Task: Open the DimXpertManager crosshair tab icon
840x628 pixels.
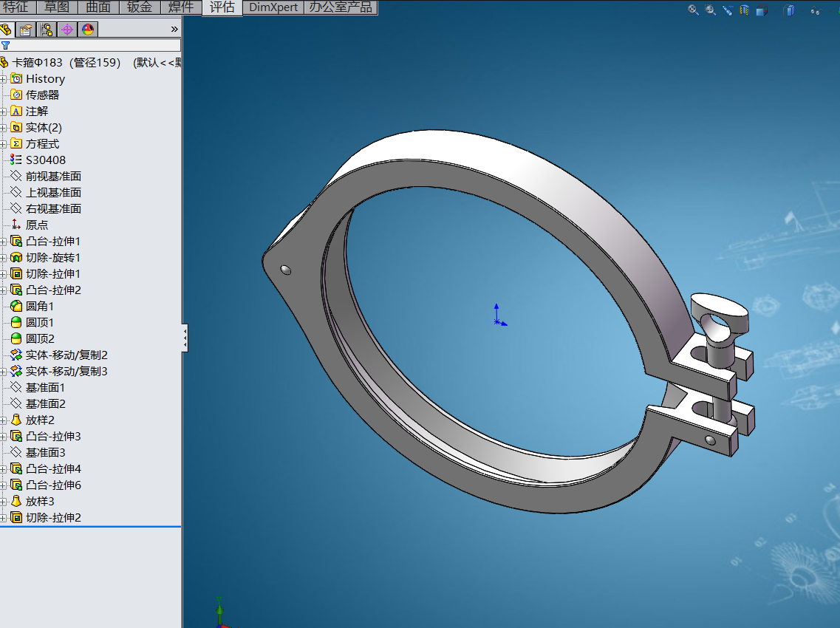Action: 67,30
